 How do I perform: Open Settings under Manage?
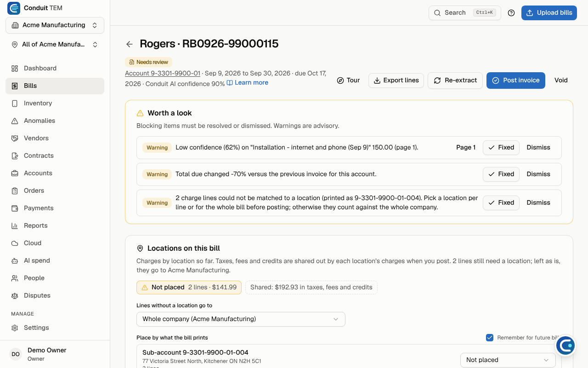55,328
